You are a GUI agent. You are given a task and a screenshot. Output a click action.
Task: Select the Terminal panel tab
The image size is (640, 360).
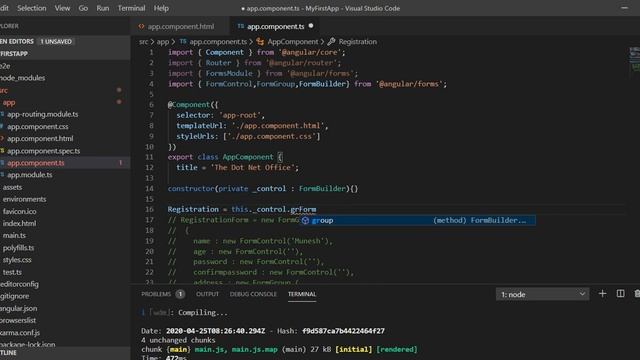[302, 294]
